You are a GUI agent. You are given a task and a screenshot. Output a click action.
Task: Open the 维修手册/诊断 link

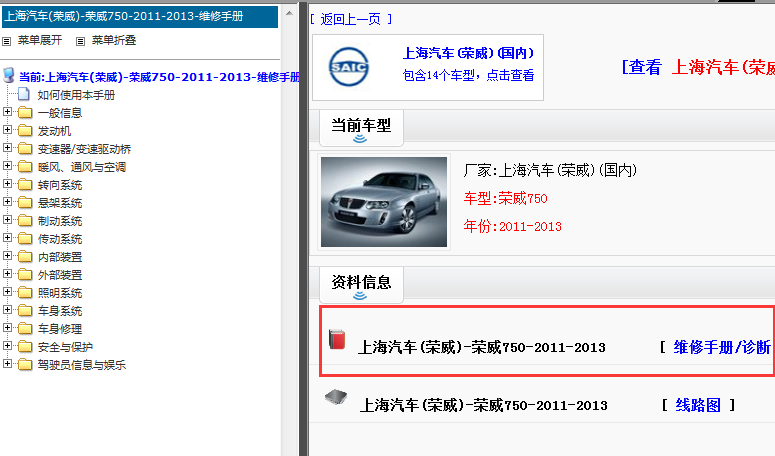click(x=722, y=347)
